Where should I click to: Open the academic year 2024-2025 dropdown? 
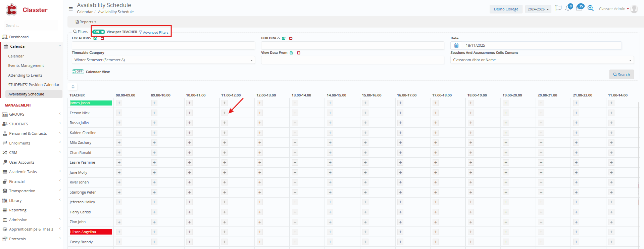click(x=538, y=9)
